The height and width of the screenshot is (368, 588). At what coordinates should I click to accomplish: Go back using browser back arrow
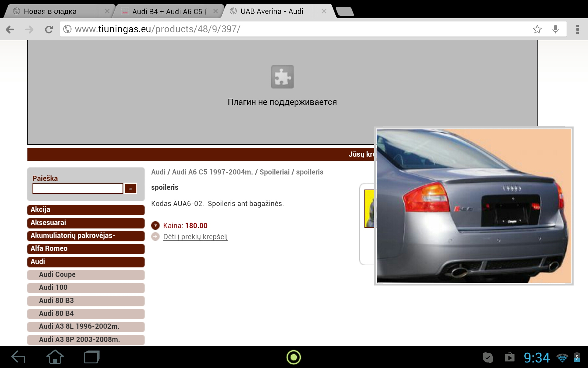click(x=10, y=29)
